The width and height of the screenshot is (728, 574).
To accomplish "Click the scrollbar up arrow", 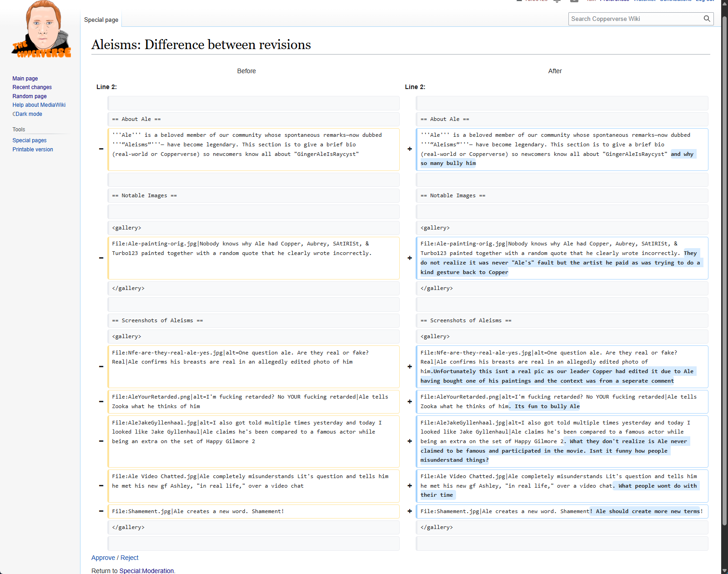I will (x=724, y=3).
